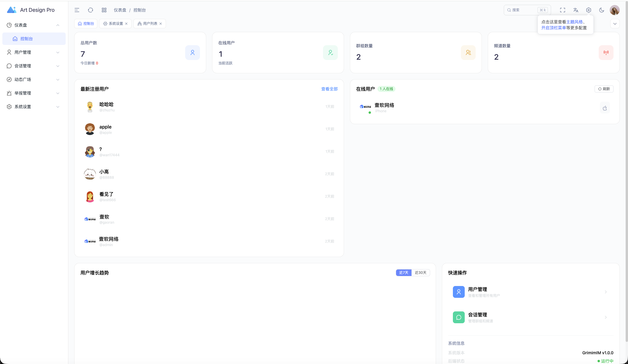Click the page refresh icon next to sidebar toggle

[91, 10]
